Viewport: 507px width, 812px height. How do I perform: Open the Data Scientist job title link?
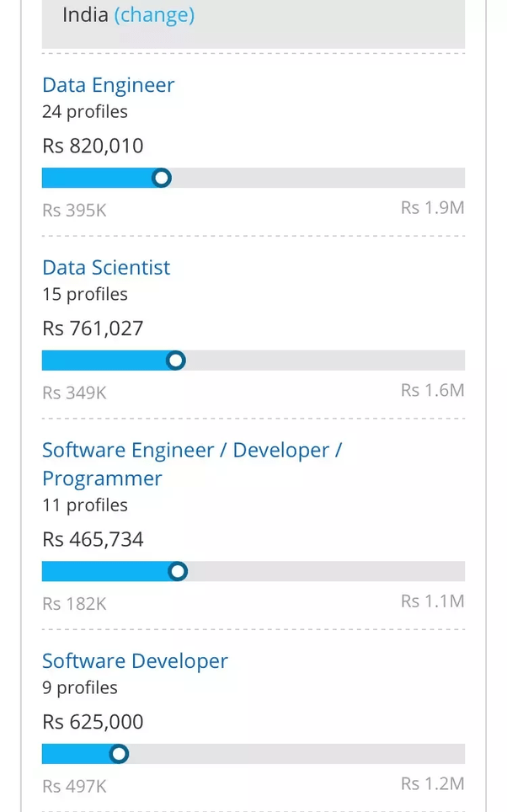click(106, 268)
